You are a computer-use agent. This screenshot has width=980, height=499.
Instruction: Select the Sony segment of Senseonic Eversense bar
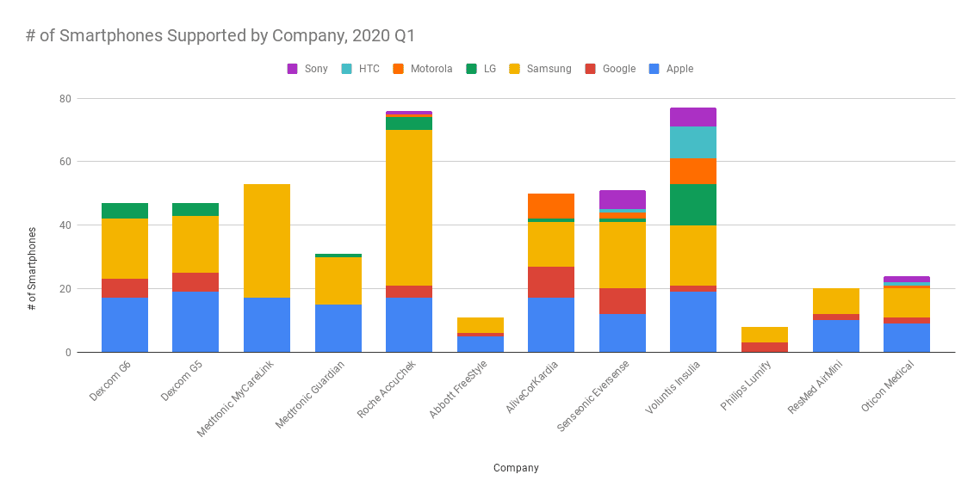click(623, 199)
